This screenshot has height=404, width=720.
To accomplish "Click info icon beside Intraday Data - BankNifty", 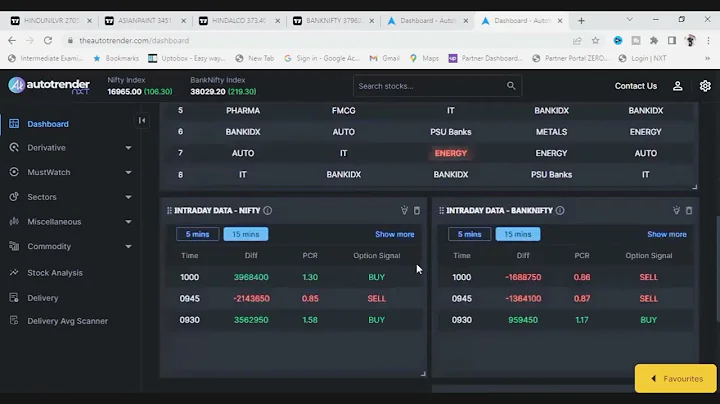I will pos(560,210).
